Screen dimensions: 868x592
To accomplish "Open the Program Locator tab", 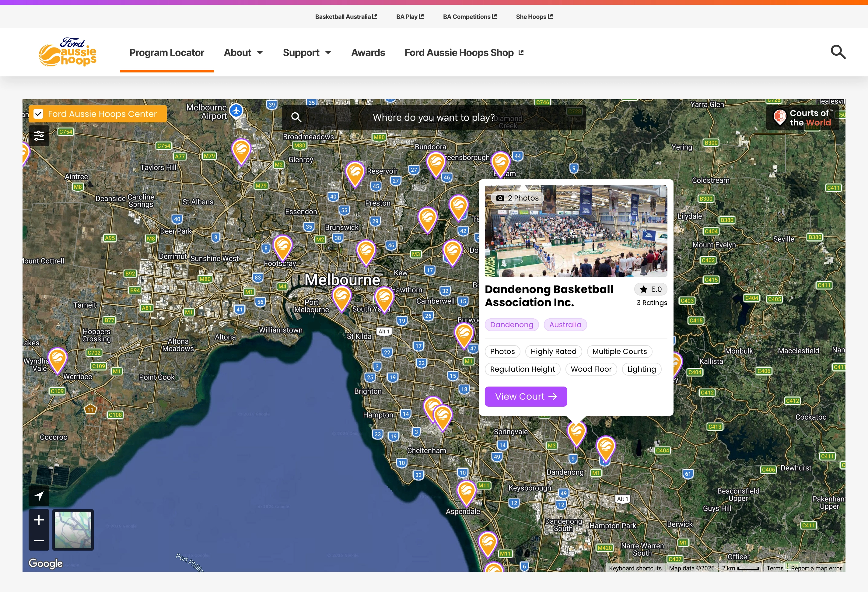I will click(x=166, y=53).
